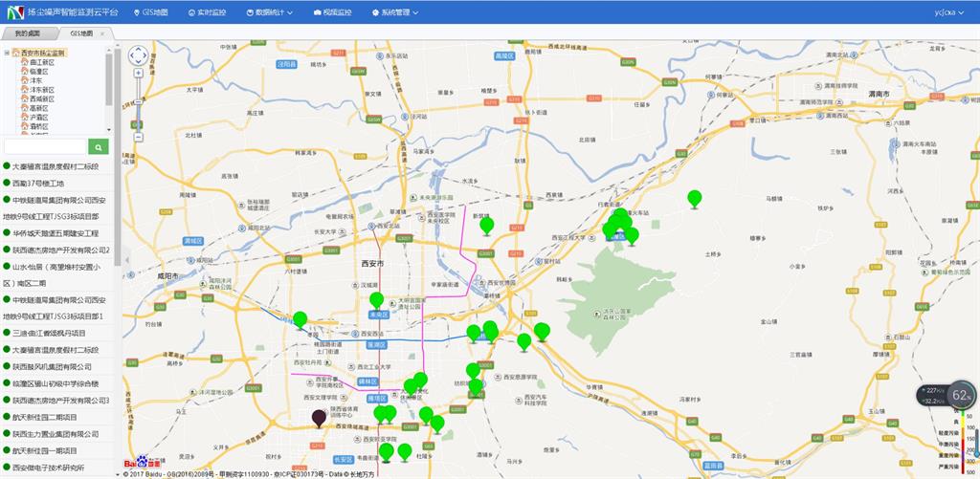Click the tree panel scrollbar thumb
This screenshot has height=479, width=980.
click(x=109, y=78)
